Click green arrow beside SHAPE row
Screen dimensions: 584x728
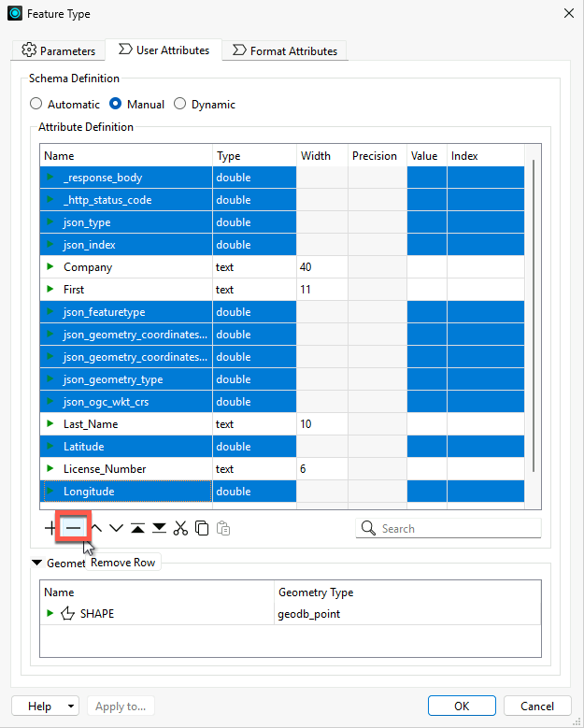point(50,613)
